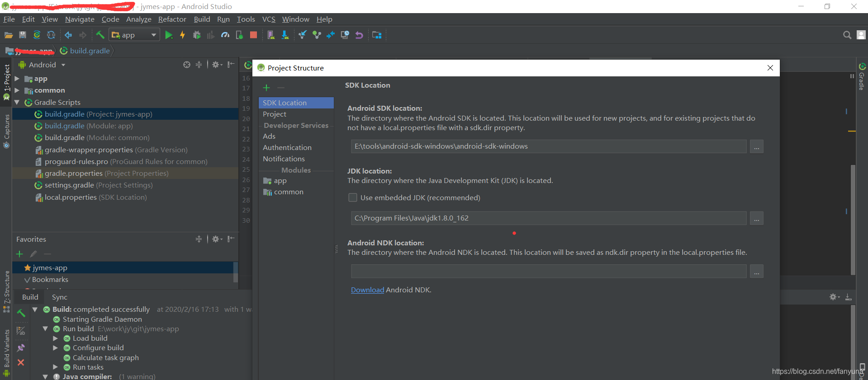Close the Project Structure dialog

click(770, 68)
